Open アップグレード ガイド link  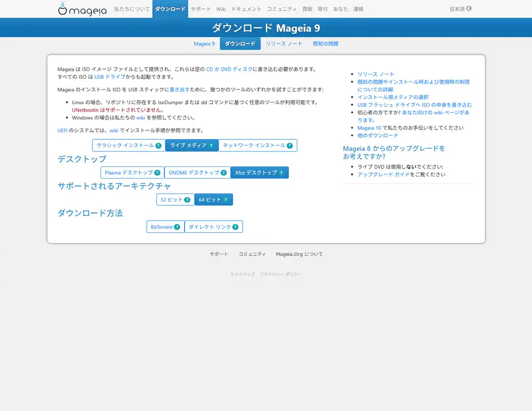coord(384,174)
